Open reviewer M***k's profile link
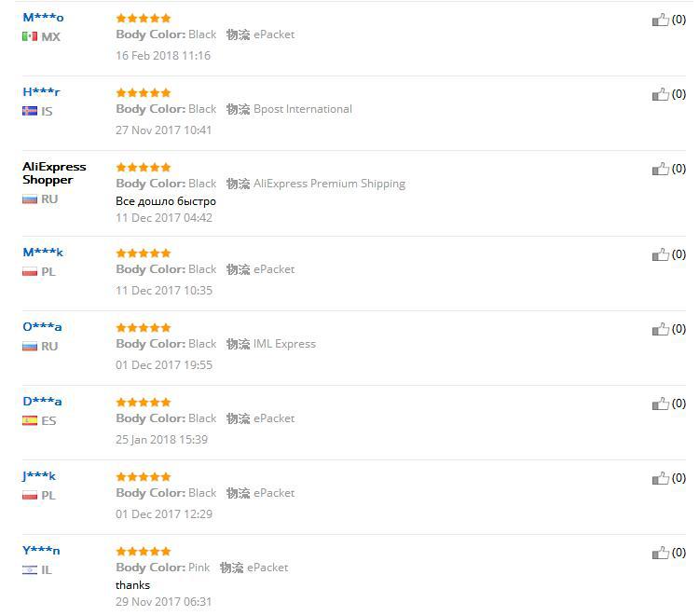Image resolution: width=699 pixels, height=616 pixels. click(x=43, y=253)
